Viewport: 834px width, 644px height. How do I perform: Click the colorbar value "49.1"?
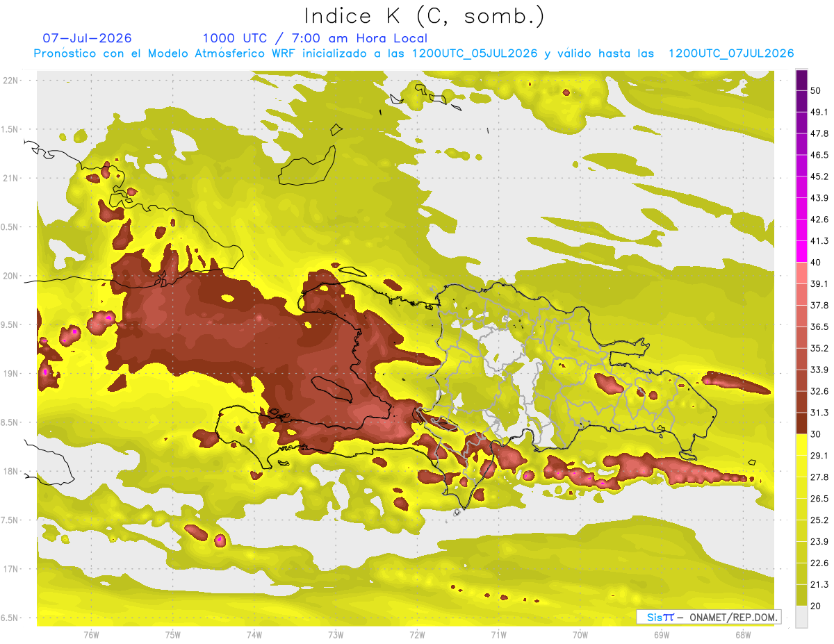819,112
